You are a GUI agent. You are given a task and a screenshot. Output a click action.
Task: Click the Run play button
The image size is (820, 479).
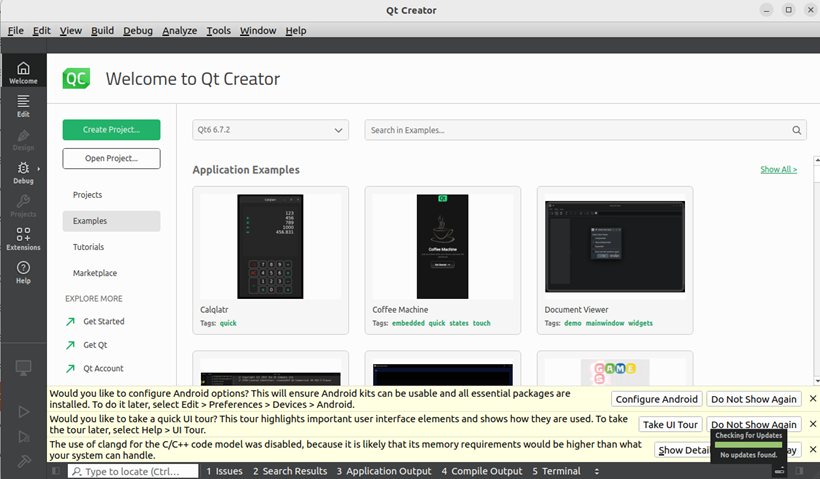pyautogui.click(x=24, y=412)
